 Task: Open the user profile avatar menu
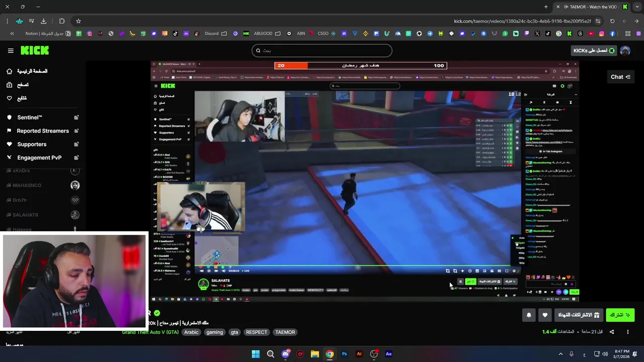coord(625,50)
